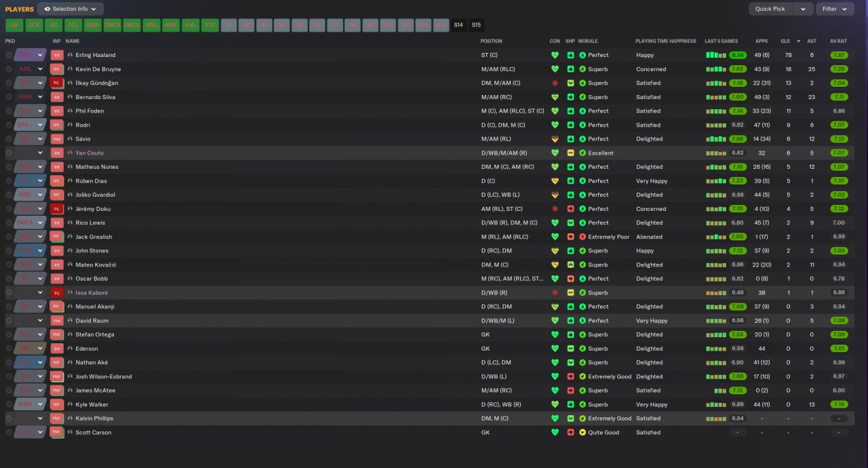Open position picker dropdown for John Stones
The image size is (868, 468).
[x=40, y=251]
